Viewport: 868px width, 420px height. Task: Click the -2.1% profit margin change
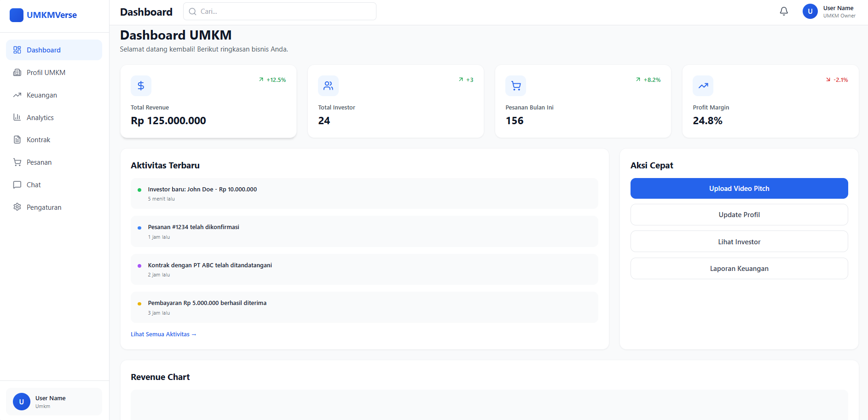click(837, 80)
